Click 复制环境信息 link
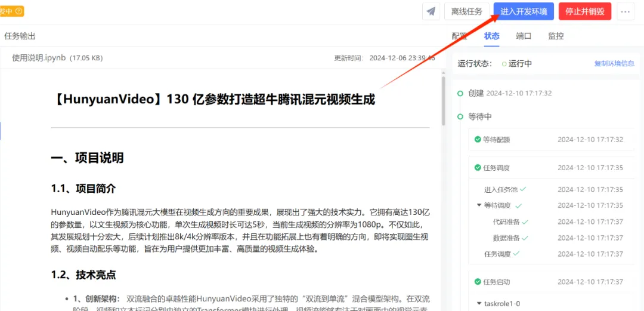 (x=614, y=64)
